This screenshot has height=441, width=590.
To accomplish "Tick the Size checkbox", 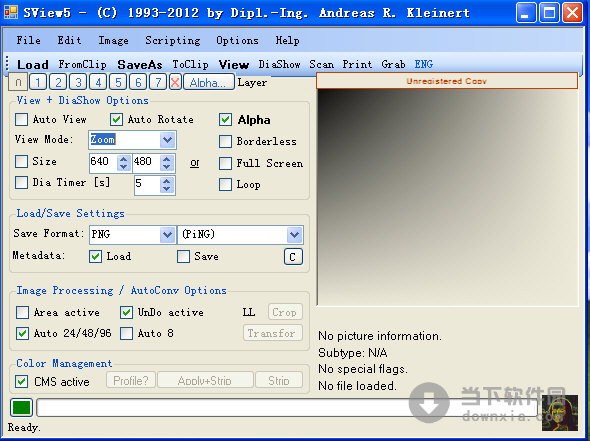I will tap(21, 161).
